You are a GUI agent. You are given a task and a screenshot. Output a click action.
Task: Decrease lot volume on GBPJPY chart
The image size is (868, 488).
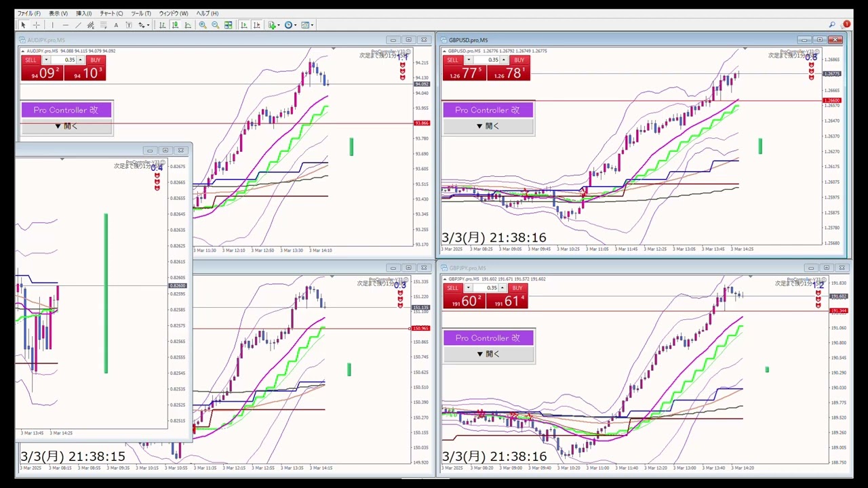coord(468,288)
